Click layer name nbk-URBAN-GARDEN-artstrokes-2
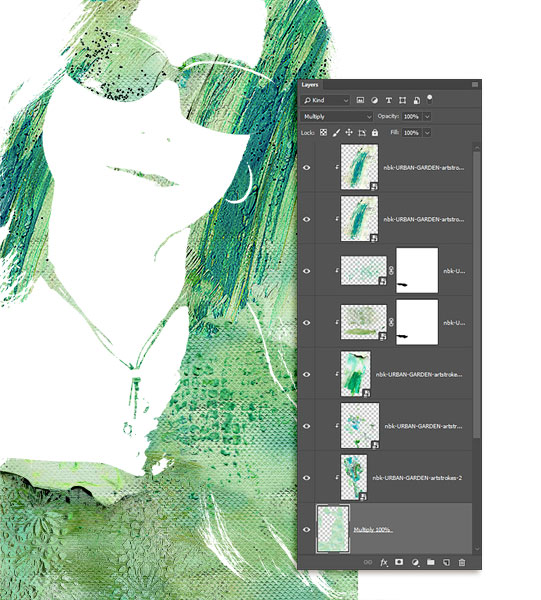The height and width of the screenshot is (600, 541). 417,478
